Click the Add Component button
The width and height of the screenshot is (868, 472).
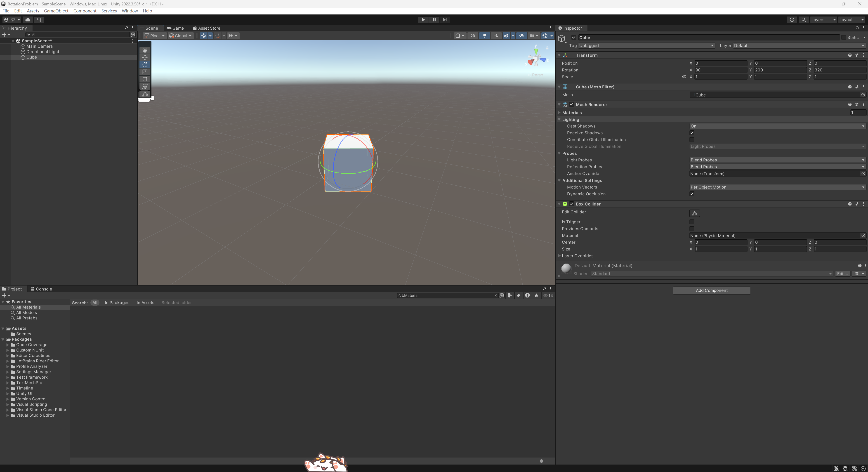point(712,290)
